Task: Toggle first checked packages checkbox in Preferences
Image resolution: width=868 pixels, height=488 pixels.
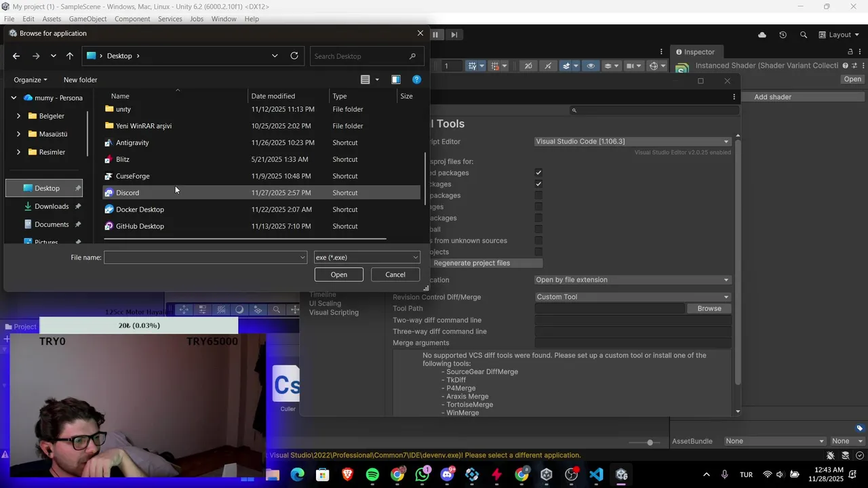Action: [538, 173]
